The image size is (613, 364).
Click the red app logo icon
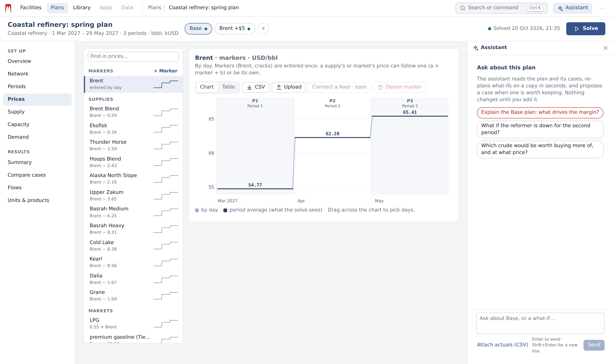tap(8, 8)
